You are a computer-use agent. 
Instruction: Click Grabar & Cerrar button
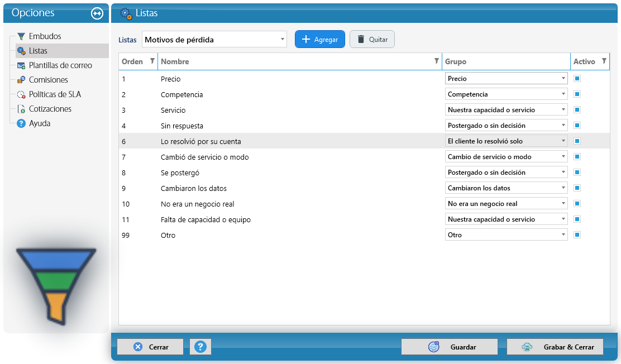pos(555,347)
